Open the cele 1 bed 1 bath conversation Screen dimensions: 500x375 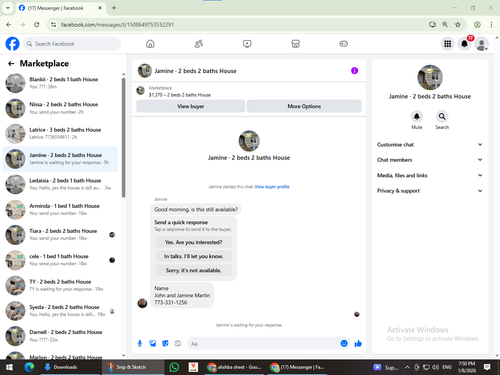click(60, 260)
